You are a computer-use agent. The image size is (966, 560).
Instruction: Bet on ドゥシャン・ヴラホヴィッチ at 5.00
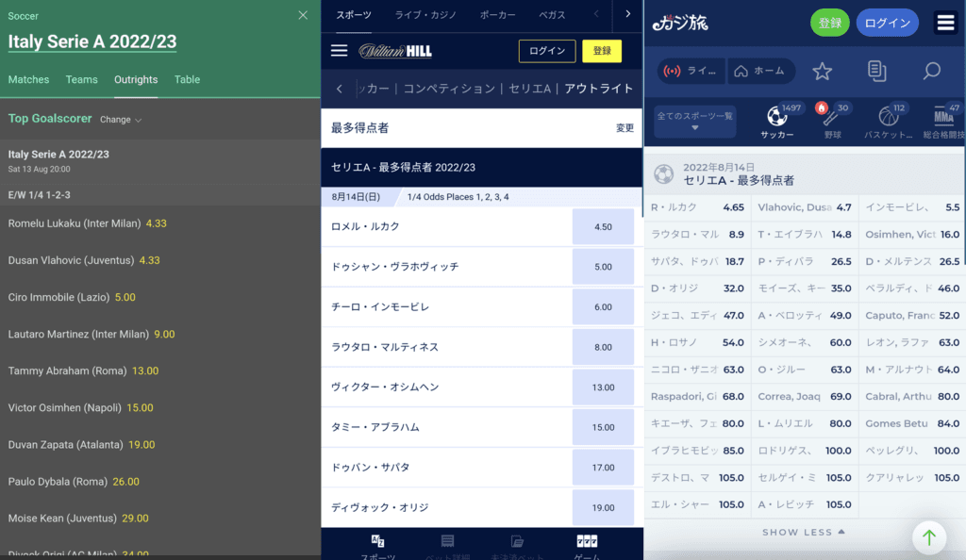pos(603,267)
